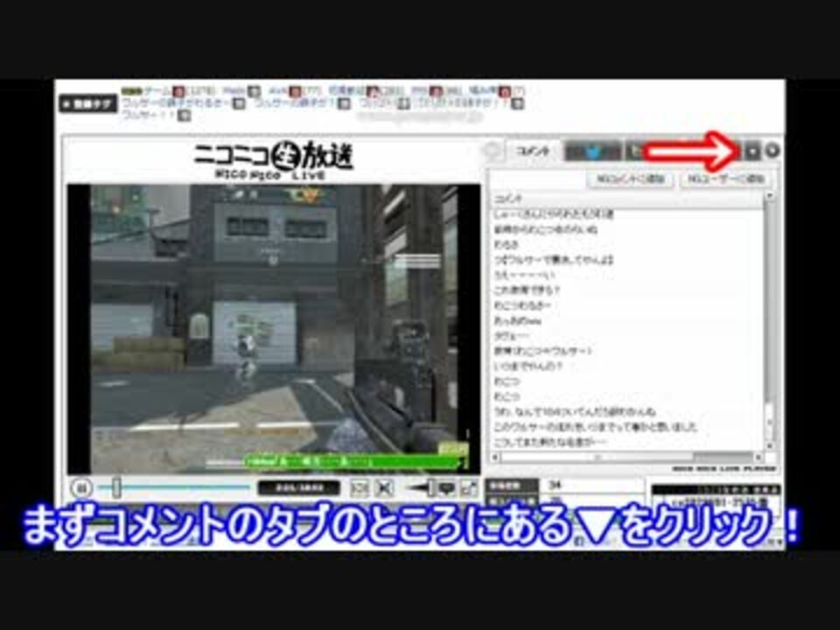Screen dimensions: 840x630
Task: Select the first comment row in list
Action: tap(626, 215)
